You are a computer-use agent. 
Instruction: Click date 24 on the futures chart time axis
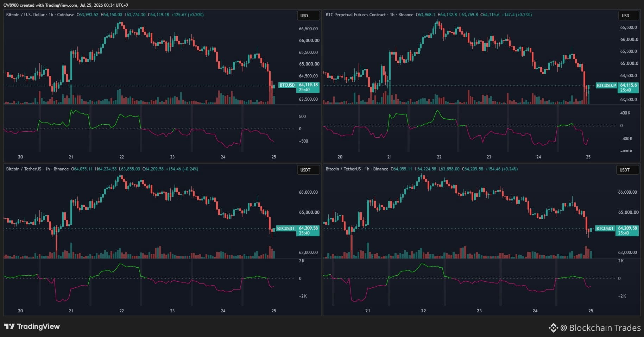538,157
